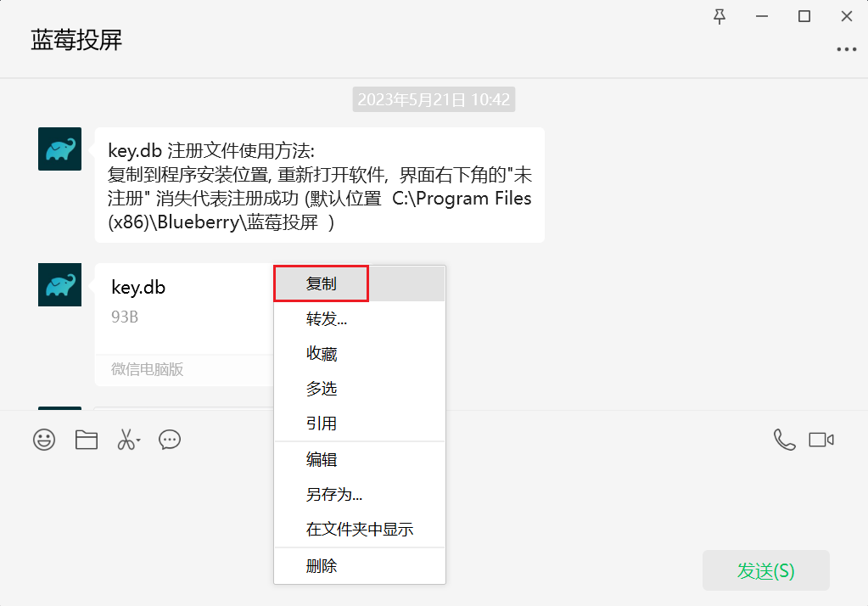
Task: Click sender avatar beside key.db file
Action: pyautogui.click(x=60, y=284)
